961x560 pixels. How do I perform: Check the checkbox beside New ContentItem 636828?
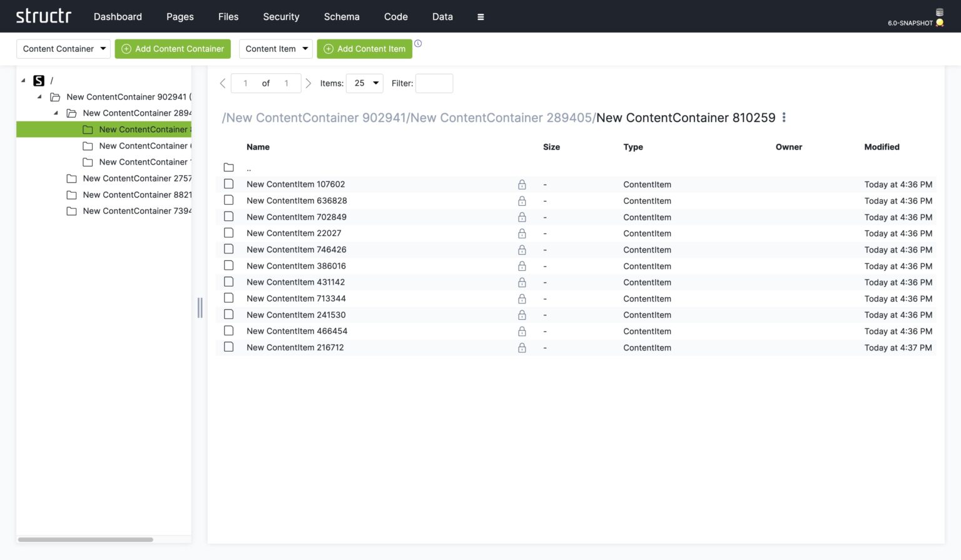228,200
